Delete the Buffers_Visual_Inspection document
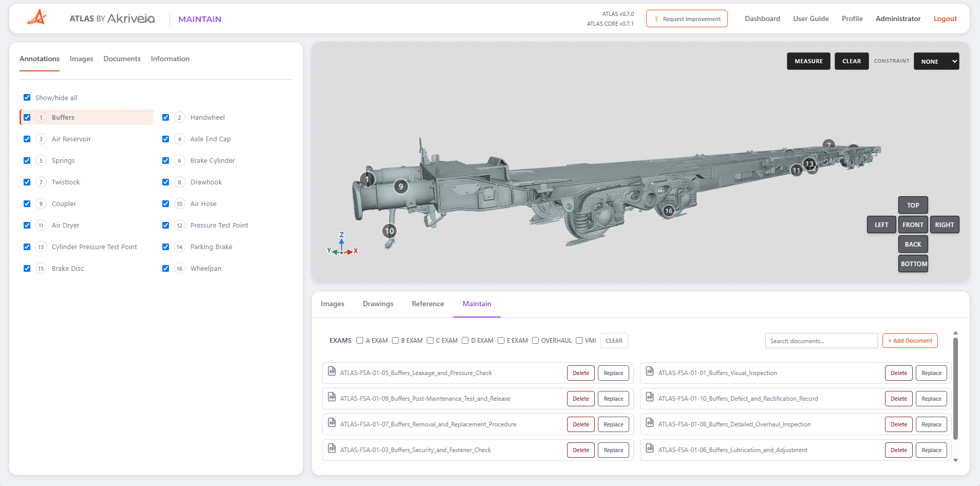This screenshot has width=980, height=486. 899,373
